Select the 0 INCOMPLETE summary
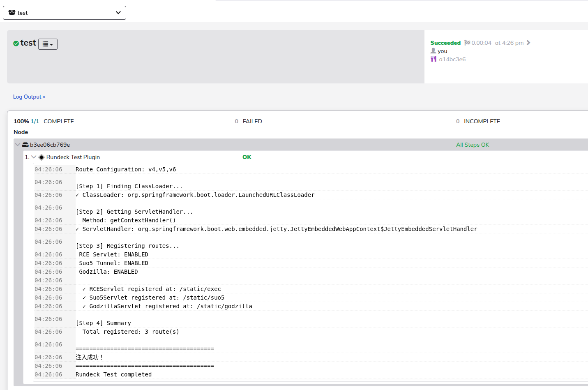The image size is (588, 390). (478, 121)
